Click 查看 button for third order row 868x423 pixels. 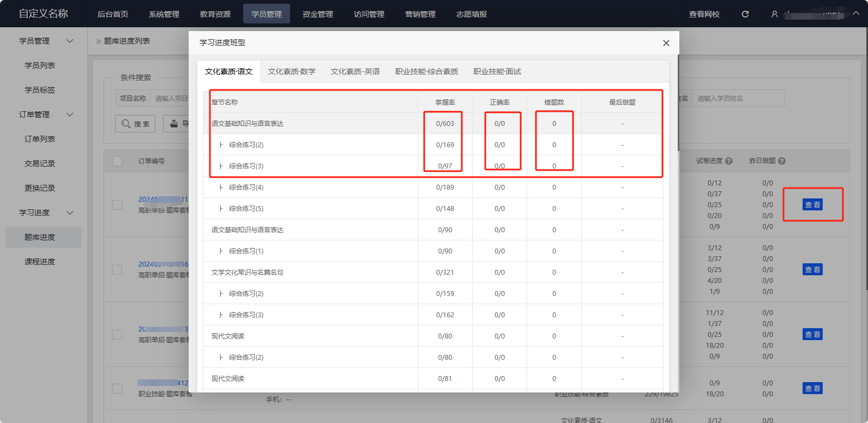812,334
